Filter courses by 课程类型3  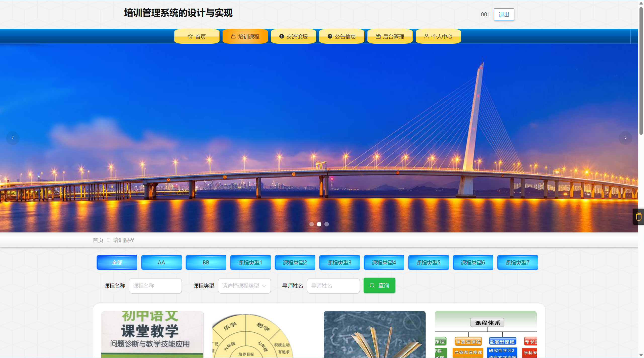click(339, 262)
